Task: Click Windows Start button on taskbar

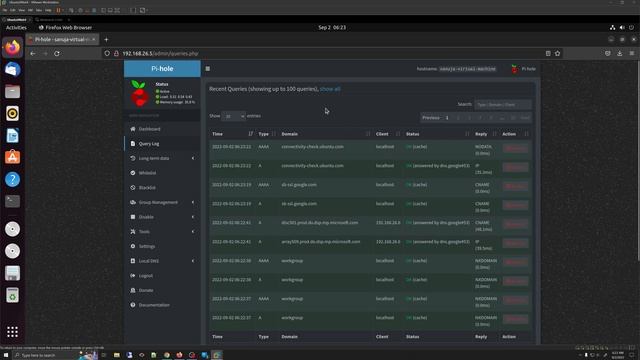Action: tap(6, 355)
